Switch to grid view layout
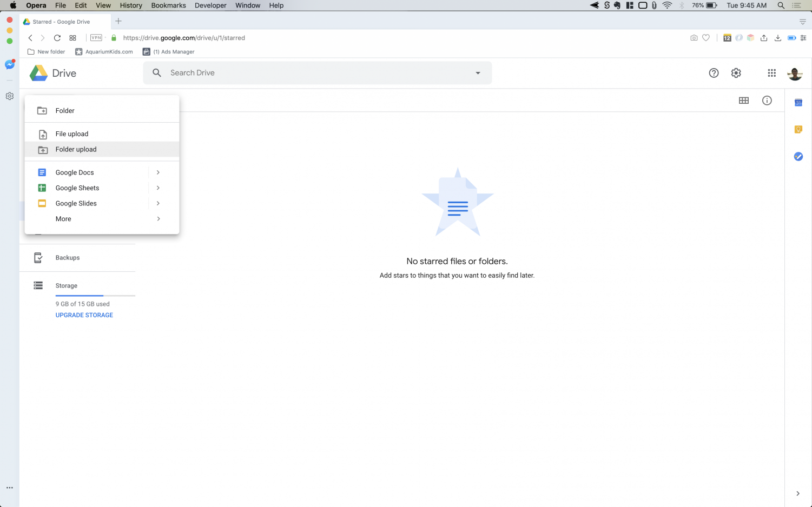Viewport: 812px width, 507px height. [744, 101]
